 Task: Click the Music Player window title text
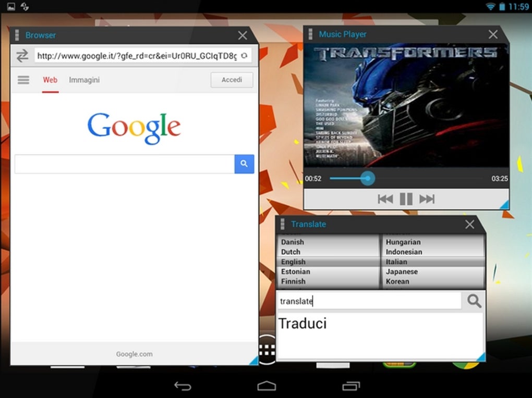[343, 34]
